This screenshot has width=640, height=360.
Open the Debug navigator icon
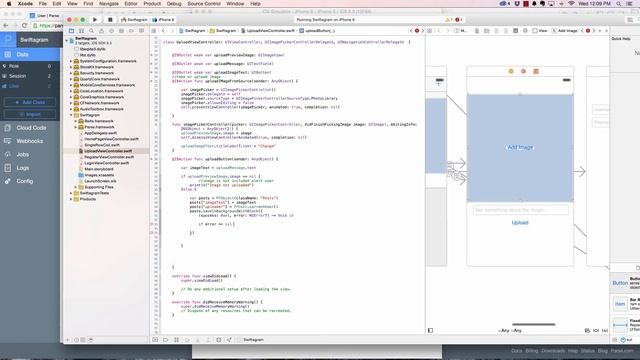click(x=121, y=31)
